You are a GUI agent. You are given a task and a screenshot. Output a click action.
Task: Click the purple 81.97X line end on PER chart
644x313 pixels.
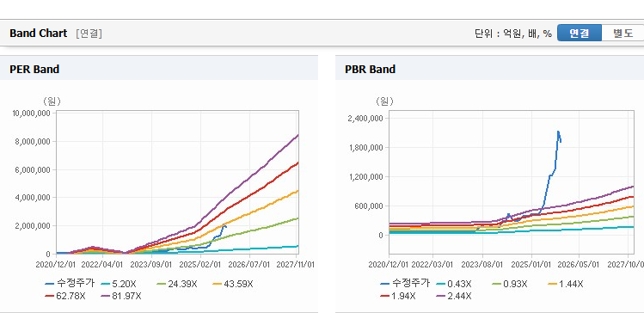[x=297, y=135]
